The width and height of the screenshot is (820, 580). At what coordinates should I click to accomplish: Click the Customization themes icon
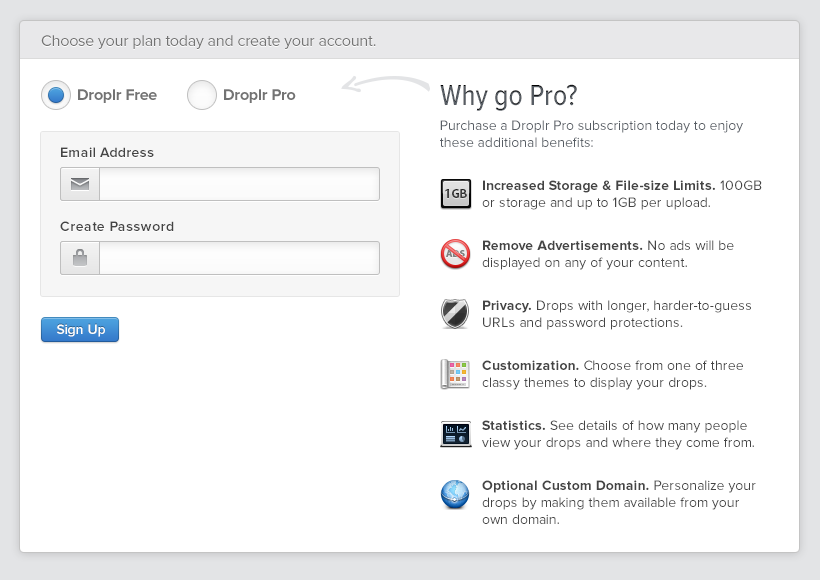coord(455,374)
